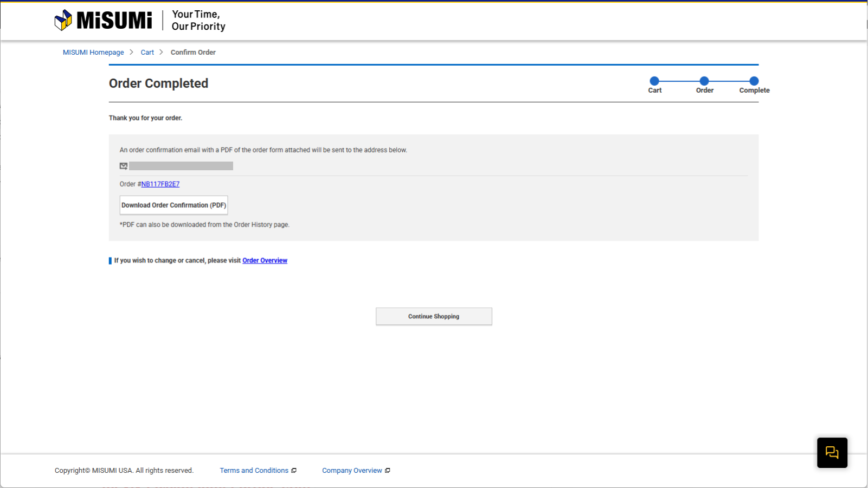The image size is (868, 488).
Task: Click the MISUMI logo in the header
Action: (104, 21)
